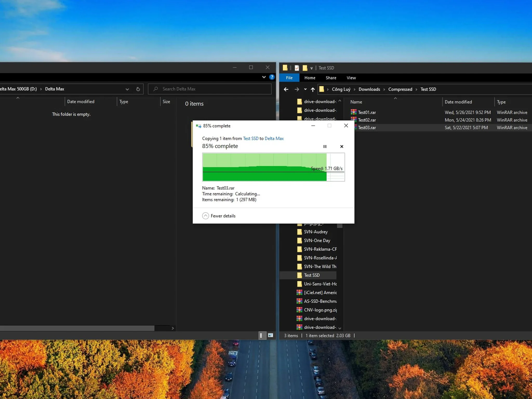Open the File tab in Test SSD window
The width and height of the screenshot is (532, 399).
click(x=289, y=78)
